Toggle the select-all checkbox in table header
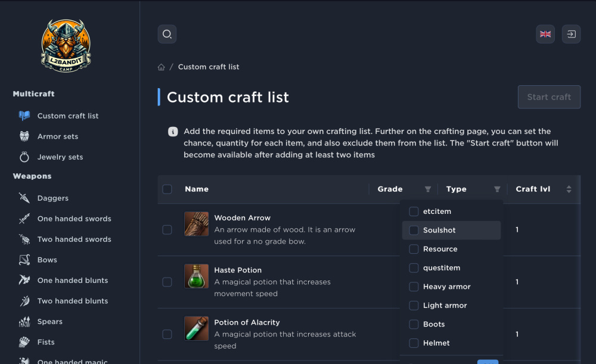The image size is (596, 364). pyautogui.click(x=167, y=189)
